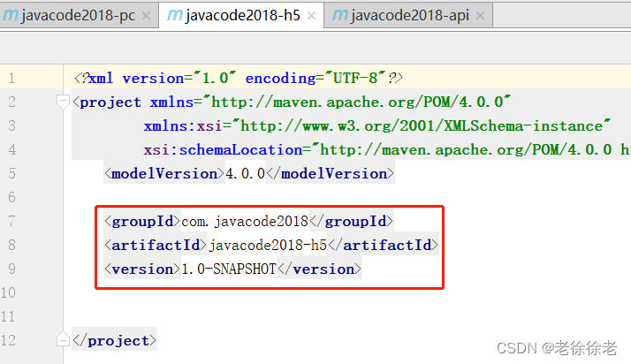Image resolution: width=631 pixels, height=364 pixels.
Task: Click line number 1 in the gutter
Action: (x=11, y=78)
